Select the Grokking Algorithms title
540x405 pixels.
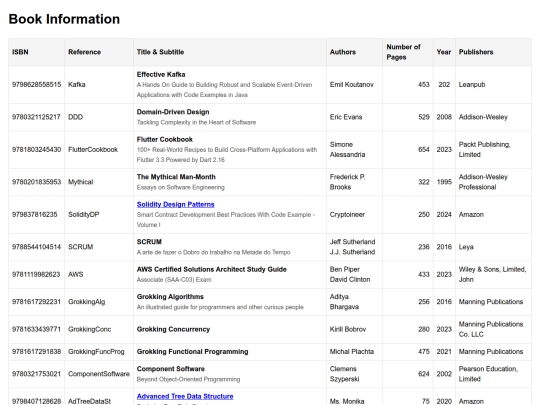(x=170, y=297)
